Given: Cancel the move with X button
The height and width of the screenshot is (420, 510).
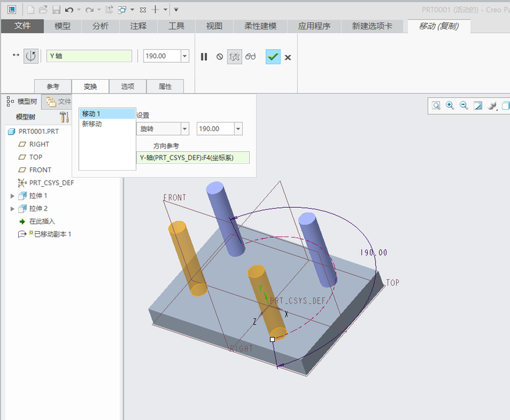Looking at the screenshot, I should (x=288, y=57).
